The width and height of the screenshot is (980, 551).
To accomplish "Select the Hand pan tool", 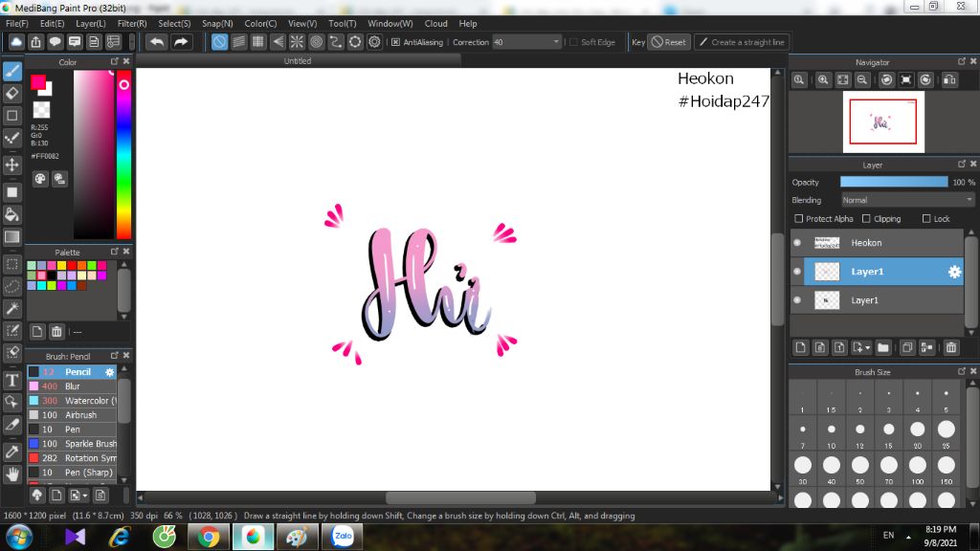I will (x=11, y=474).
